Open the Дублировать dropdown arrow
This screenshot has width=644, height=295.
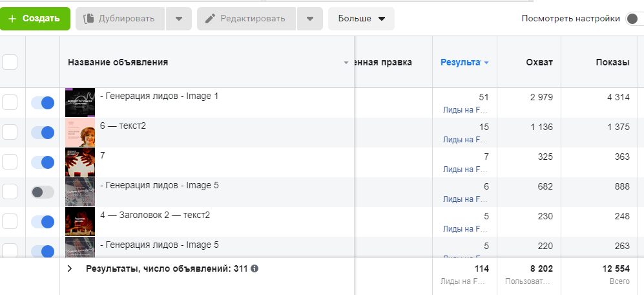point(179,19)
